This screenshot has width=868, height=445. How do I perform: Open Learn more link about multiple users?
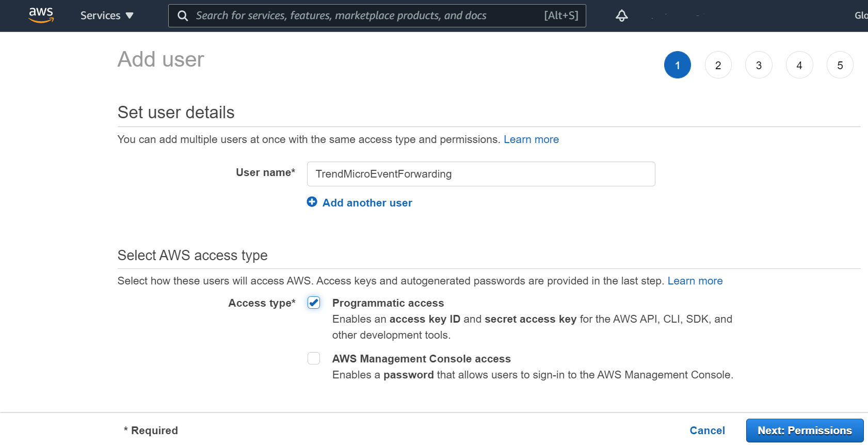click(531, 139)
